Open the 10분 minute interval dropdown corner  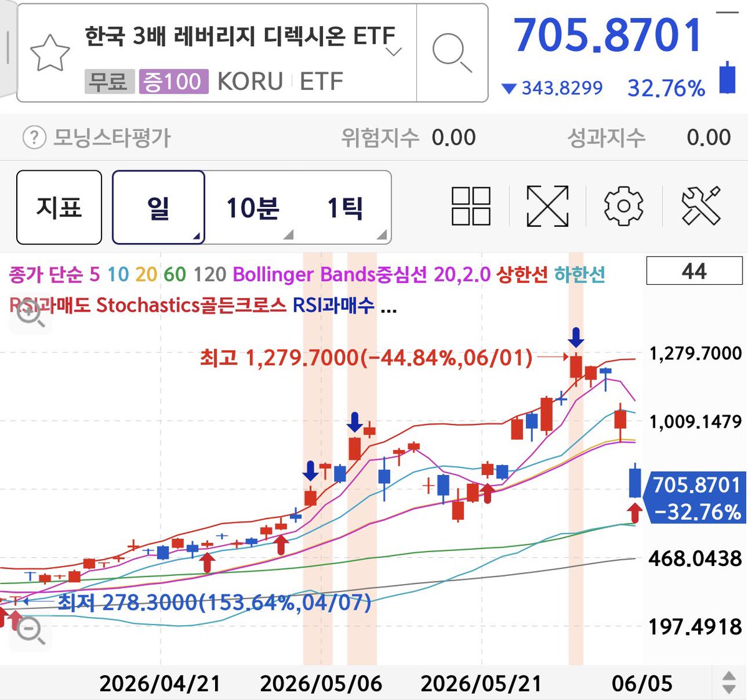[289, 235]
